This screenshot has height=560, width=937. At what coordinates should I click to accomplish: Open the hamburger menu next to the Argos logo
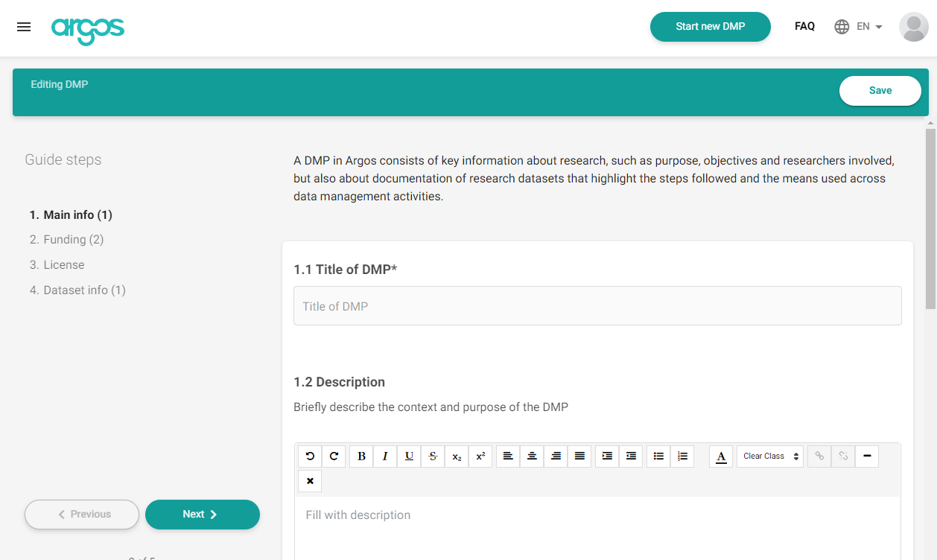24,26
